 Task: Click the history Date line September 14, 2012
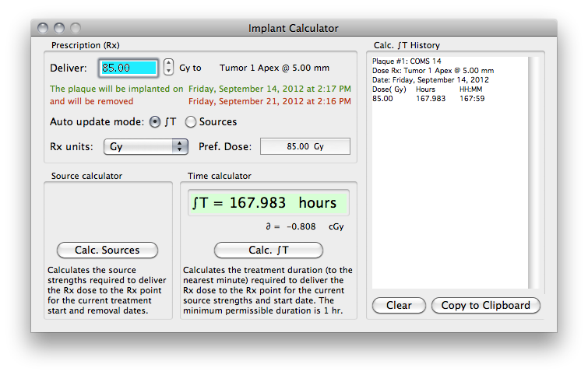[x=431, y=80]
